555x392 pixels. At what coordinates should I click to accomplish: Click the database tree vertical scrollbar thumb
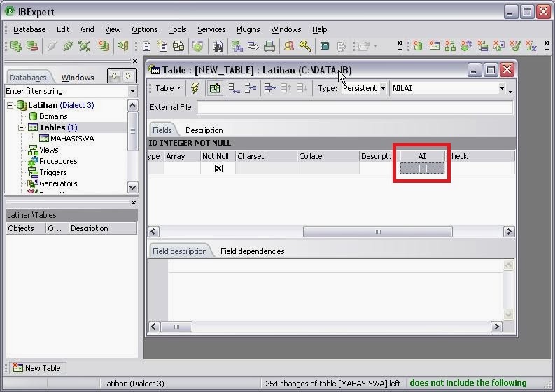coord(133,131)
